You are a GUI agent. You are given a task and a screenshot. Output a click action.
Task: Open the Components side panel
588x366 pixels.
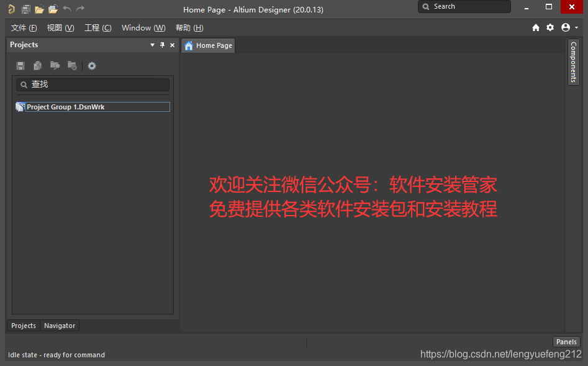pos(573,62)
